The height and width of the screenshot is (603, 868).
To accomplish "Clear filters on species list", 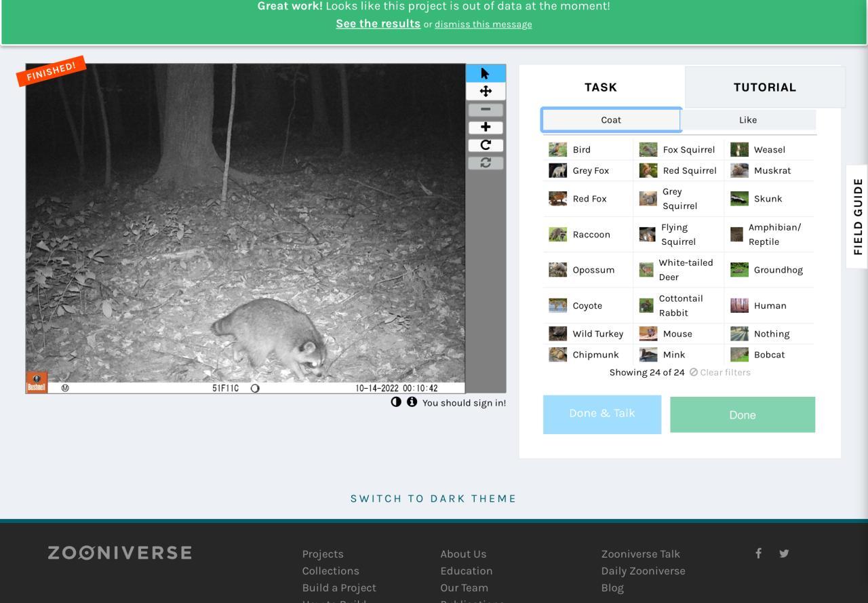I will 720,372.
